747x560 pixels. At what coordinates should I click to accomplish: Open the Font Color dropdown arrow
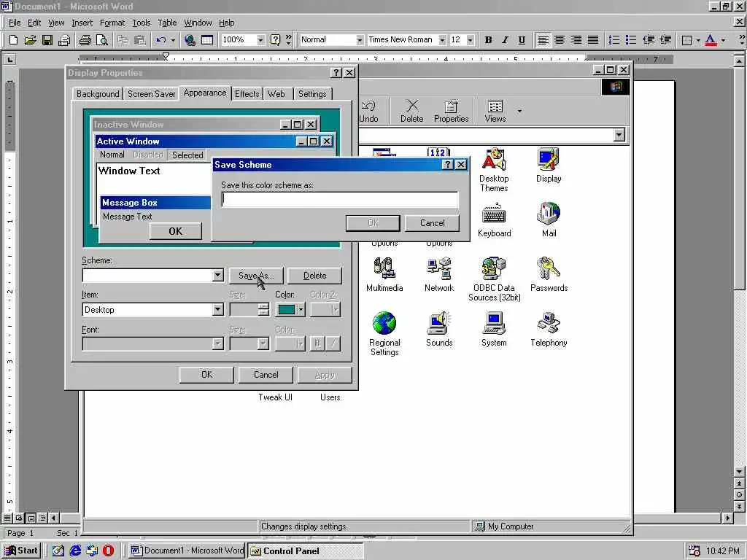point(723,40)
